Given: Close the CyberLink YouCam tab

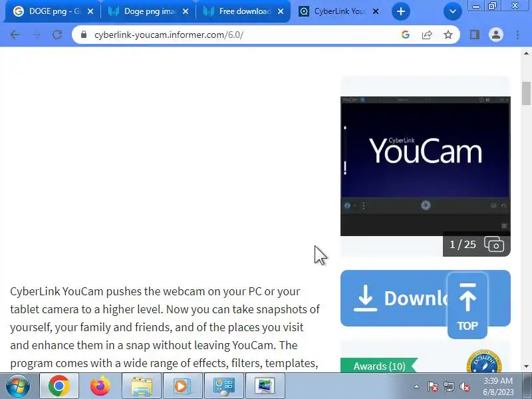Looking at the screenshot, I should tap(376, 11).
